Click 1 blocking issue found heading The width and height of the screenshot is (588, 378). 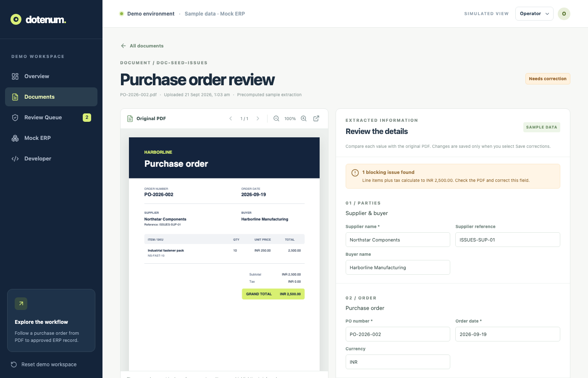tap(388, 172)
